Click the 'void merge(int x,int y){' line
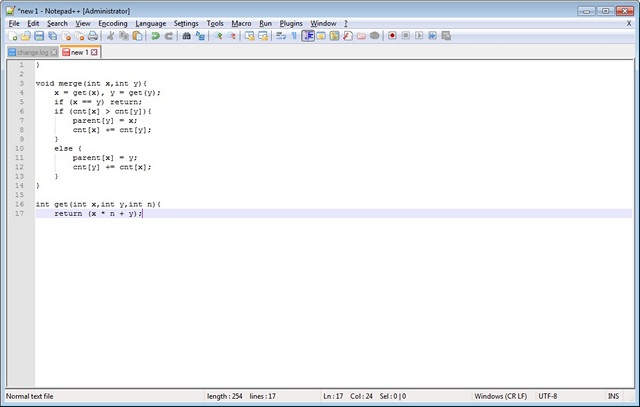The width and height of the screenshot is (640, 407). pyautogui.click(x=91, y=84)
